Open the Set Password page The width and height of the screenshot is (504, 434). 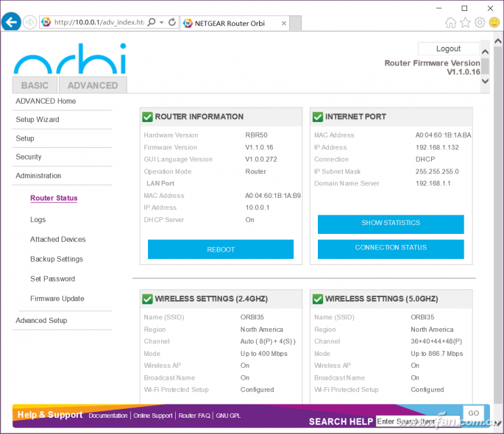[x=53, y=279]
